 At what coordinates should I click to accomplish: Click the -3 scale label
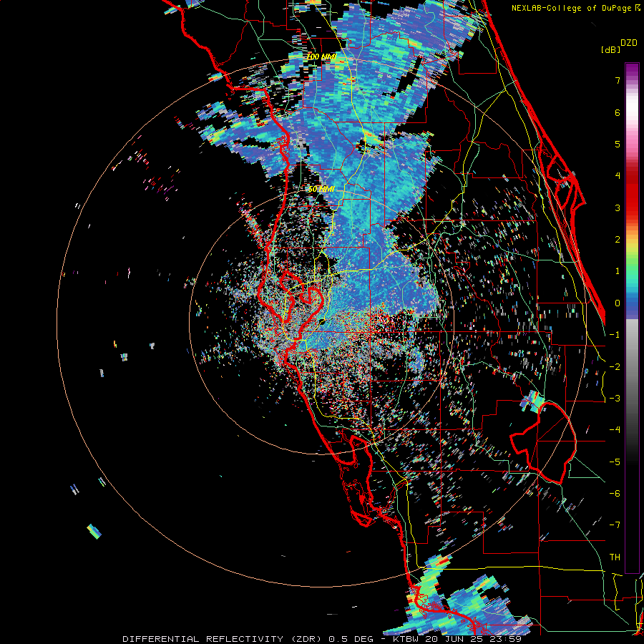click(x=615, y=399)
